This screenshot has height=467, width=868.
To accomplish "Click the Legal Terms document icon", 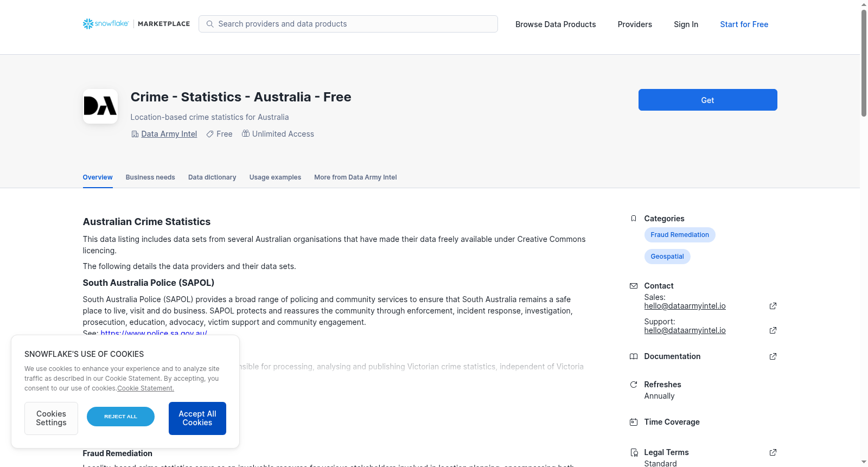I will click(634, 452).
